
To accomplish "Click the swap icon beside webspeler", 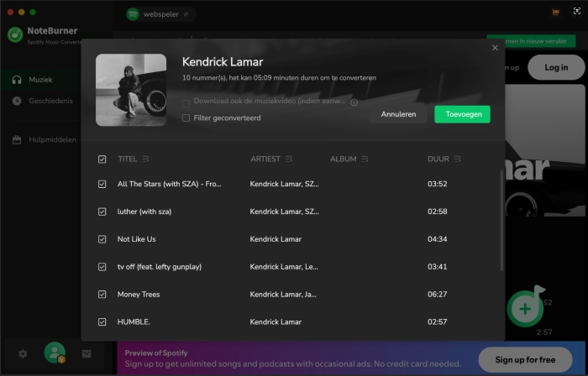I will click(186, 14).
